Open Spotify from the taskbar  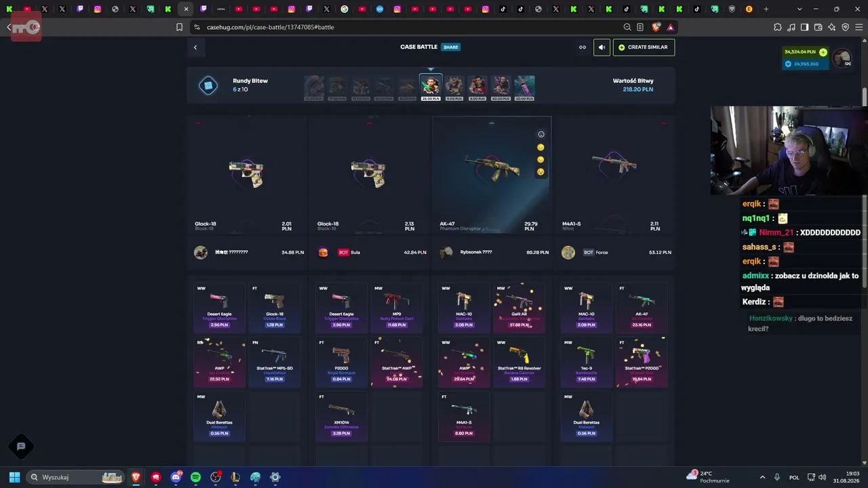click(195, 477)
